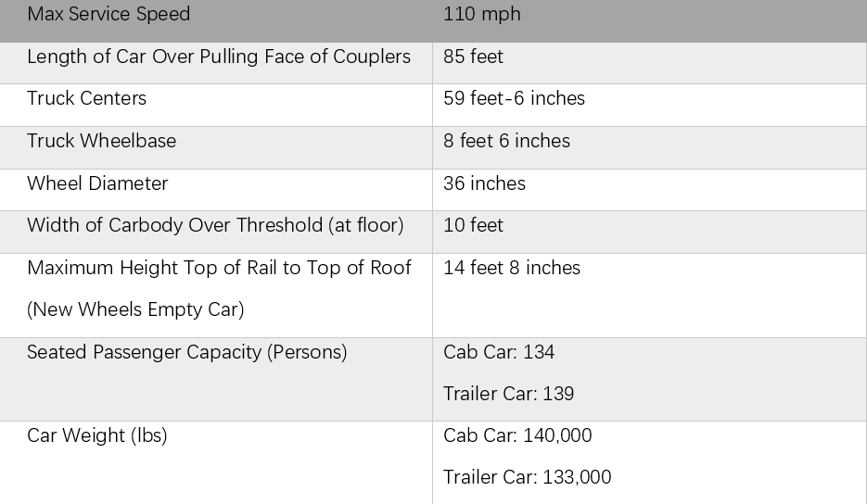Image resolution: width=867 pixels, height=504 pixels.
Task: Select Width of Carbody Over Threshold label
Action: pos(215,225)
